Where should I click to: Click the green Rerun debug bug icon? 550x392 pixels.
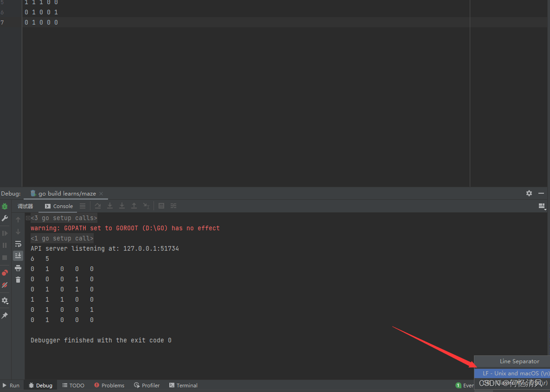click(x=5, y=206)
